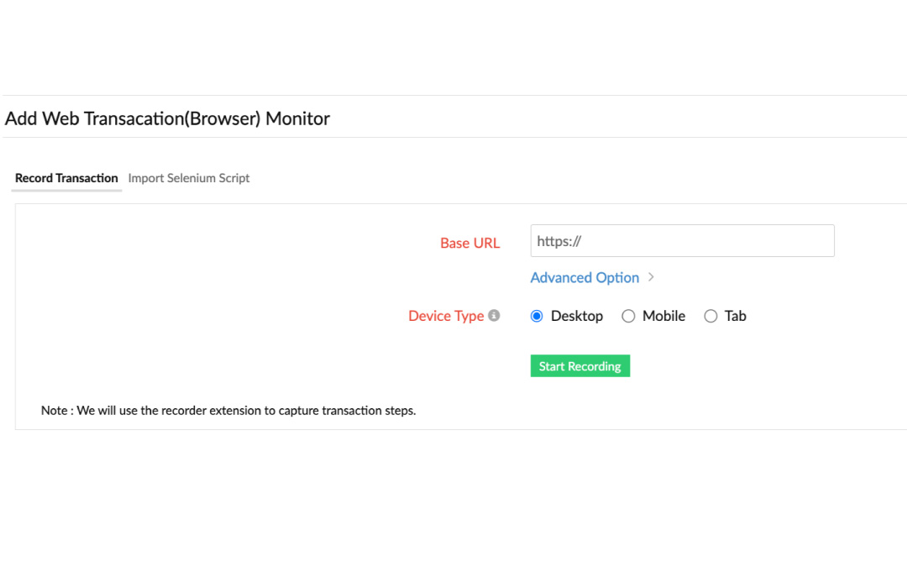This screenshot has height=588, width=907.
Task: Select the Record Transaction tab
Action: click(66, 178)
